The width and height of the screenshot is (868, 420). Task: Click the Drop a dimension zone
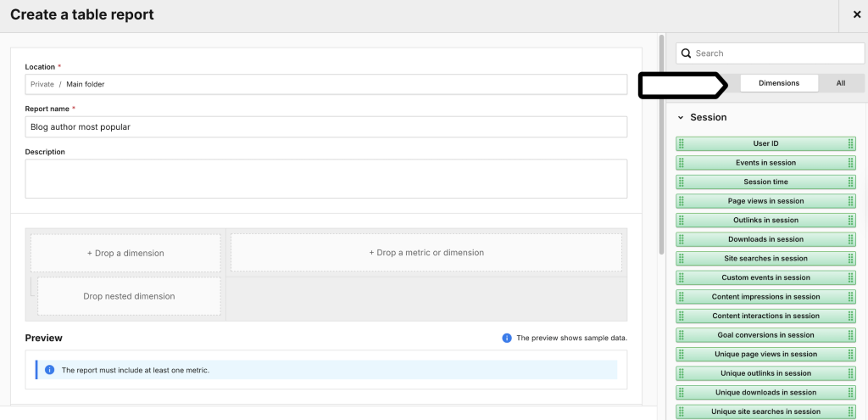point(125,253)
